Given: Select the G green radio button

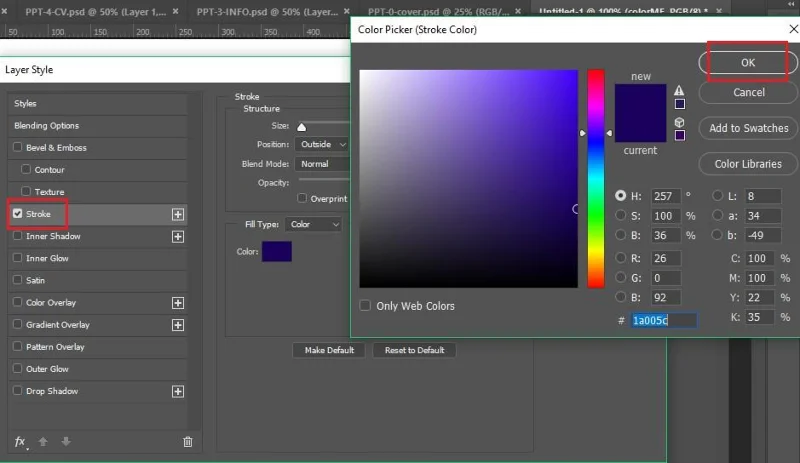Looking at the screenshot, I should pyautogui.click(x=620, y=277).
